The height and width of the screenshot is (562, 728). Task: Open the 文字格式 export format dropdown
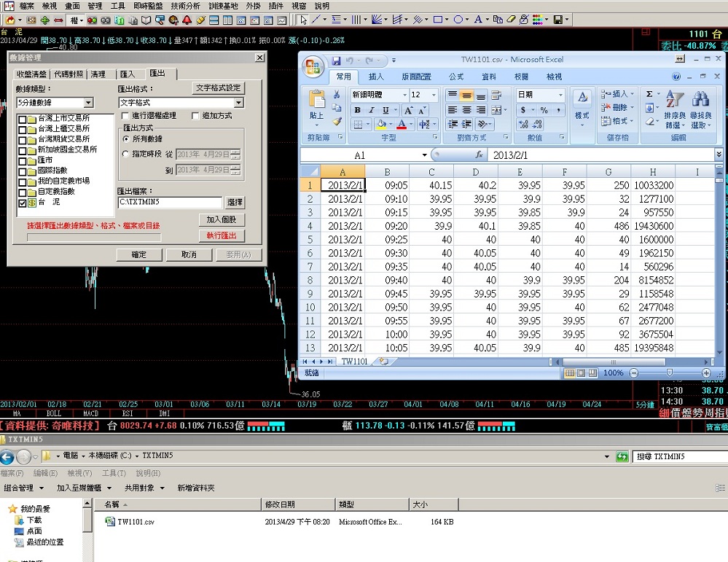(x=238, y=103)
